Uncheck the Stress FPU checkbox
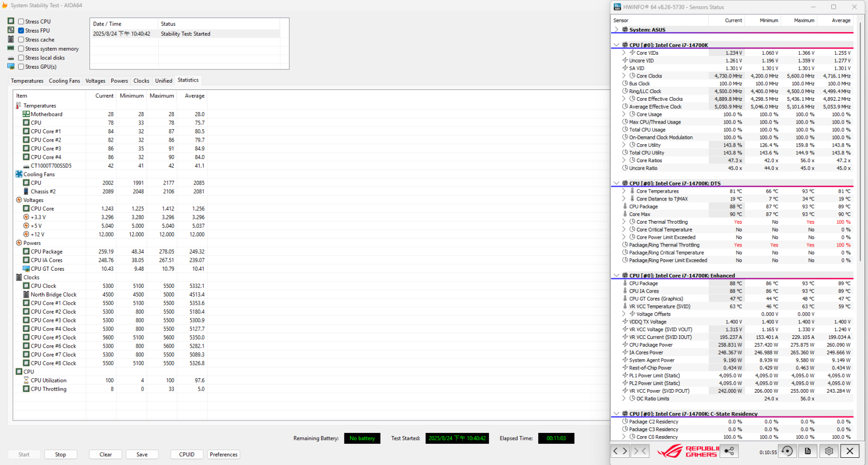Screen dimensions: 868x465 point(21,30)
